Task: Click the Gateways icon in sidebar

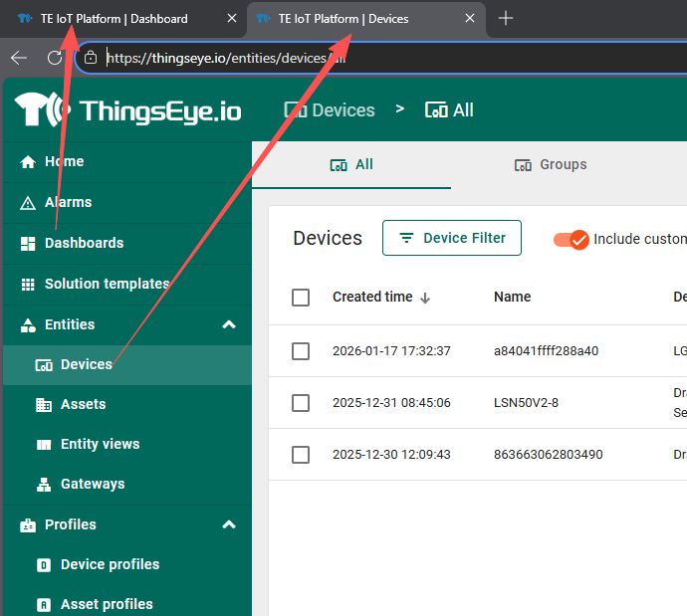Action: (x=44, y=485)
